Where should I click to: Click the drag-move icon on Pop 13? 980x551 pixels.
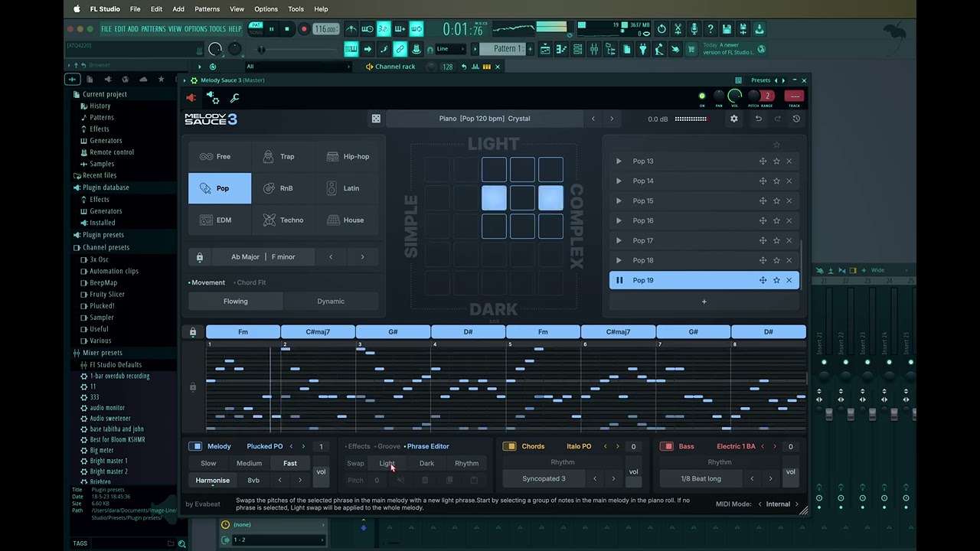763,161
